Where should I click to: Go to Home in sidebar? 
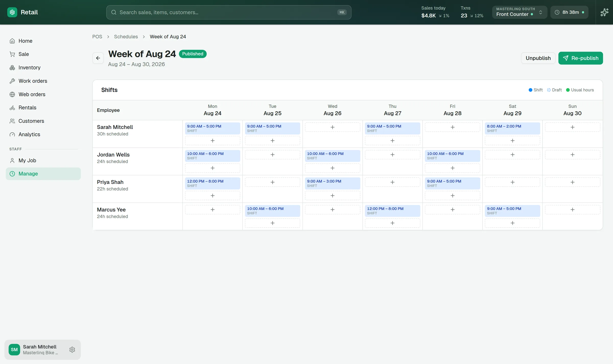point(43,41)
